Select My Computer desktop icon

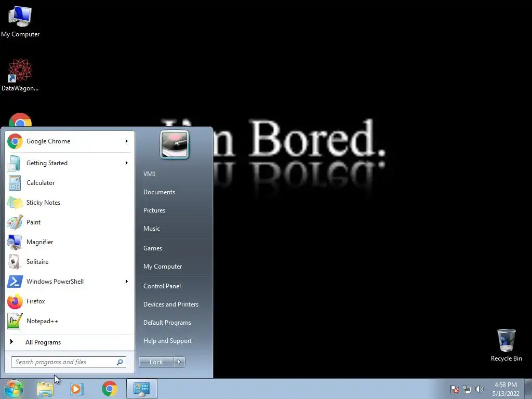[20, 22]
